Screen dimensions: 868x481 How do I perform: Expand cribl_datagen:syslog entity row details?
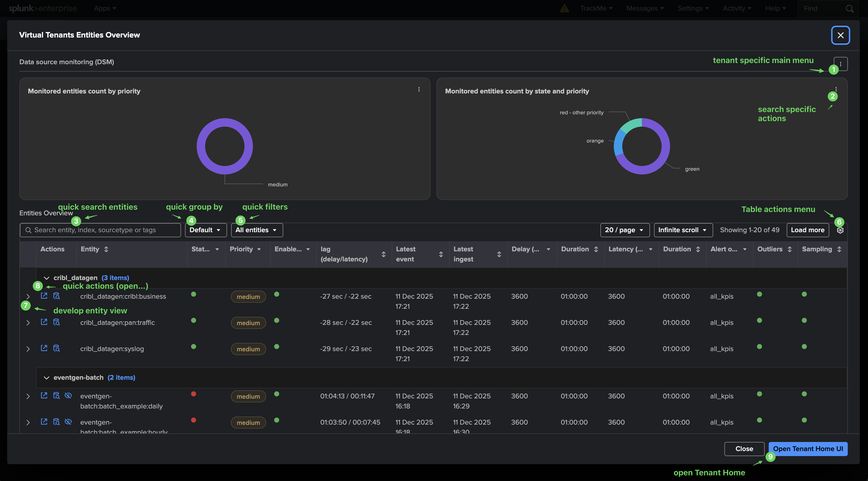pyautogui.click(x=28, y=349)
